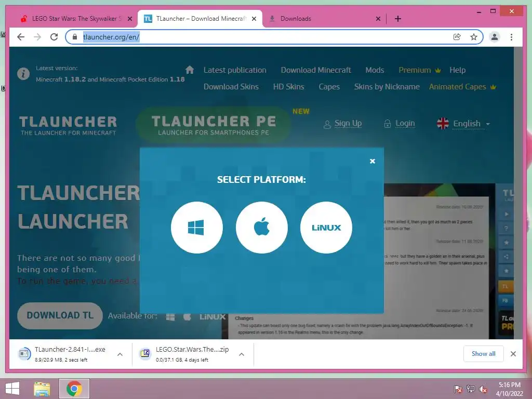Go to Download Skins

[231, 87]
